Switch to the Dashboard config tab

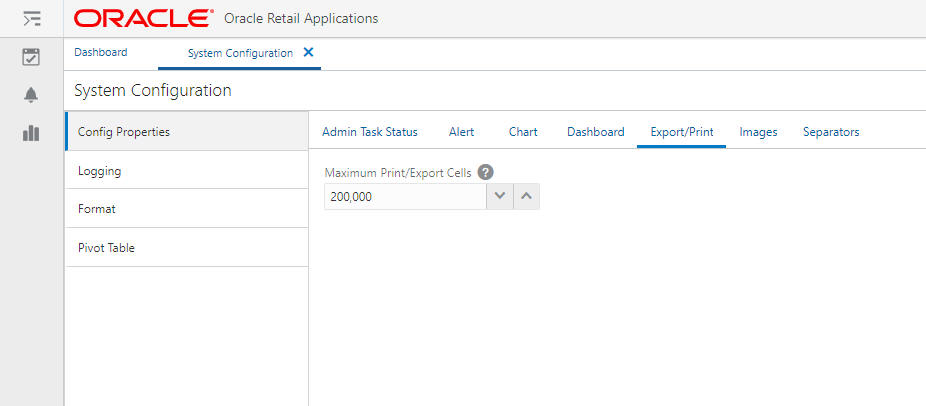(595, 132)
